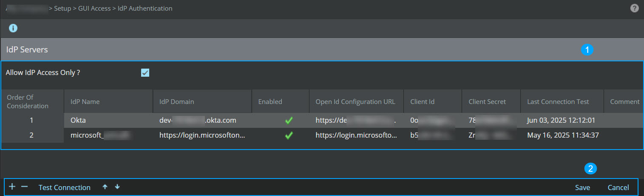Click microsoft row Open Id Configuration URL

point(356,135)
